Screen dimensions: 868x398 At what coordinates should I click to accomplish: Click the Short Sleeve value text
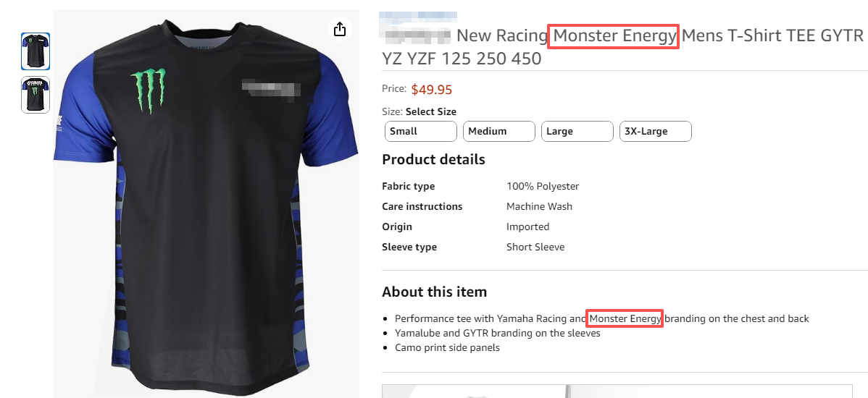tap(535, 247)
